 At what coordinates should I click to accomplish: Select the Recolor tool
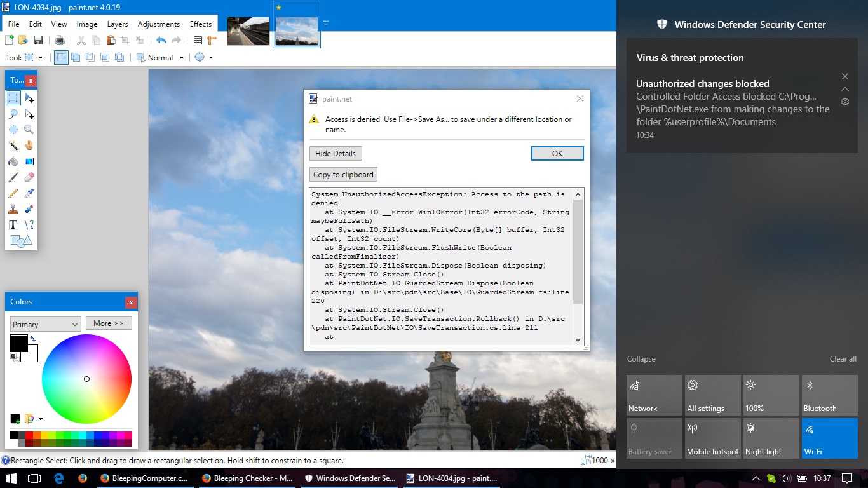(29, 209)
